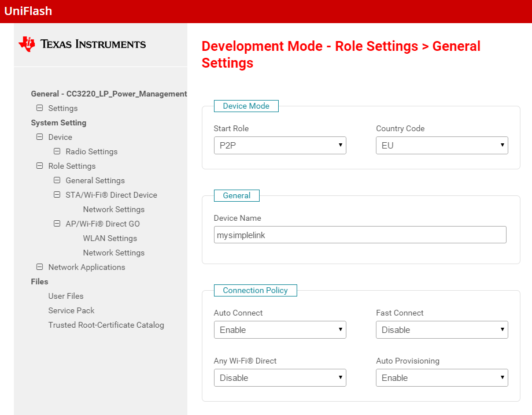
Task: Open Service Pack page
Action: pos(71,310)
